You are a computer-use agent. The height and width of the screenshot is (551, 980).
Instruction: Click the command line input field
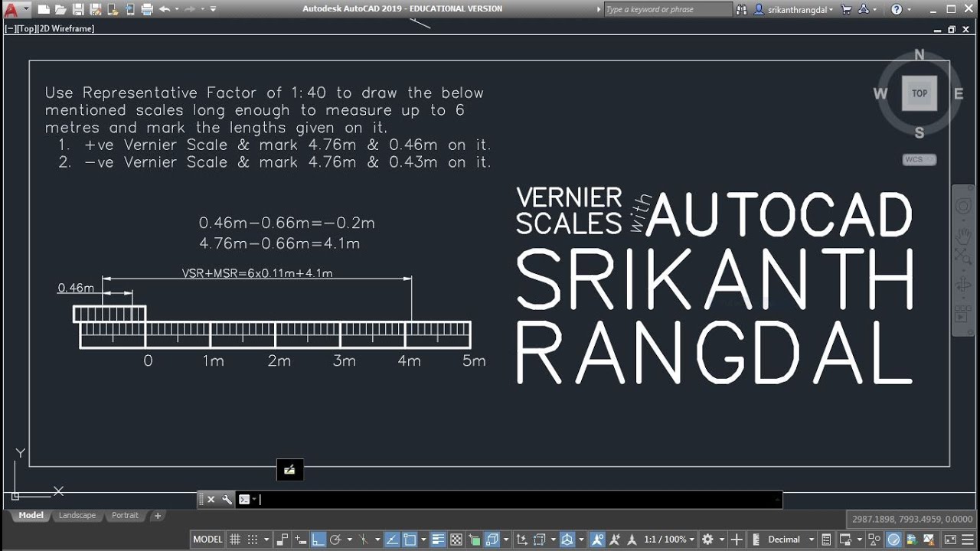click(x=519, y=500)
